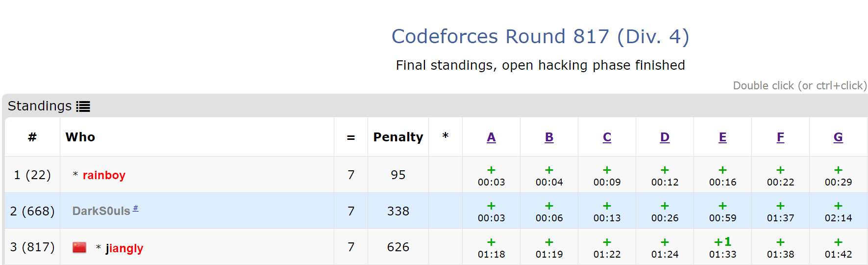Visit jiangly's profile link
The height and width of the screenshot is (265, 868).
tap(124, 248)
